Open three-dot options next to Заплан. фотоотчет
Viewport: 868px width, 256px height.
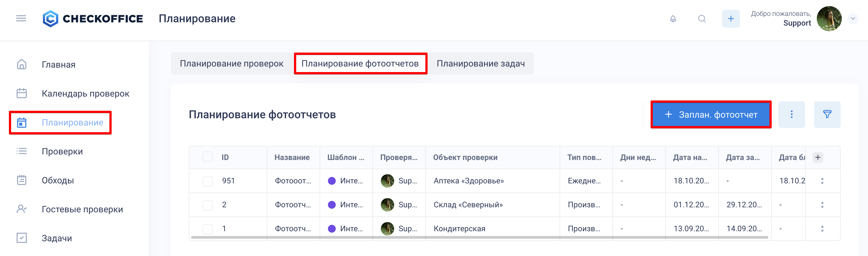click(x=791, y=115)
